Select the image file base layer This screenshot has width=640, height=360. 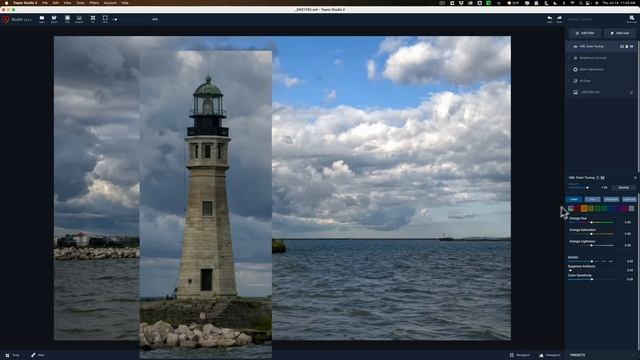tap(589, 92)
